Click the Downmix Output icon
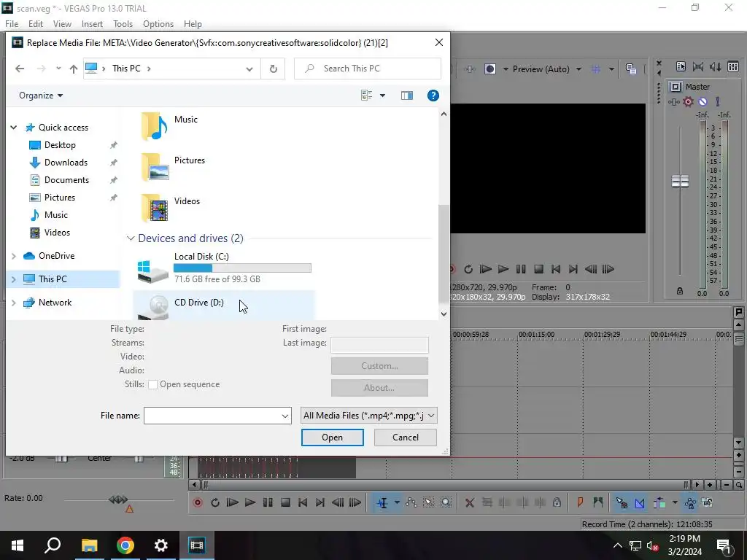 [698, 66]
